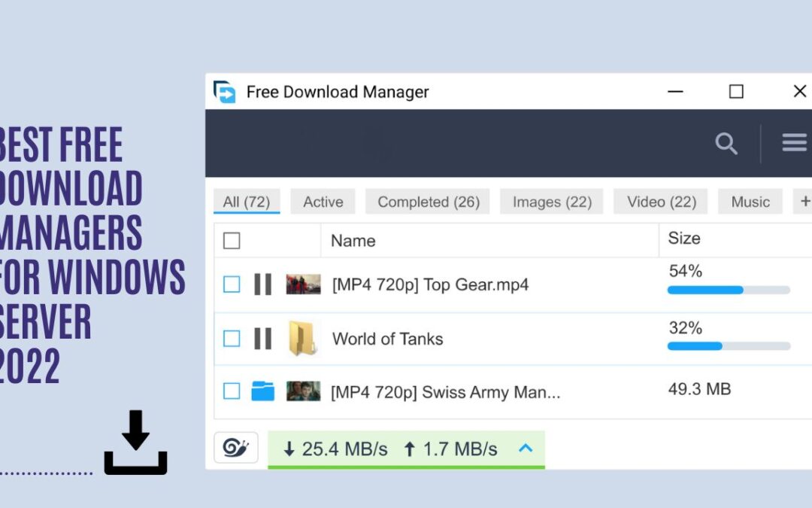Click the download arrow graphic icon

[135, 443]
